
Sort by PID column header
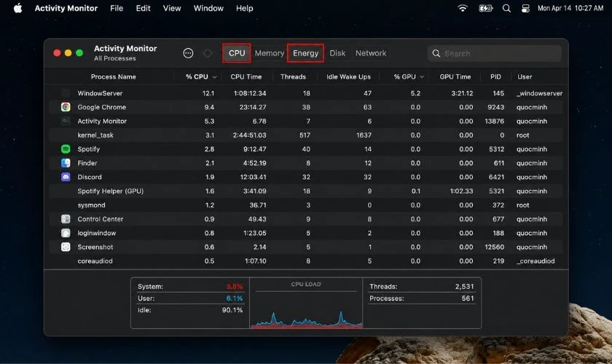point(495,77)
